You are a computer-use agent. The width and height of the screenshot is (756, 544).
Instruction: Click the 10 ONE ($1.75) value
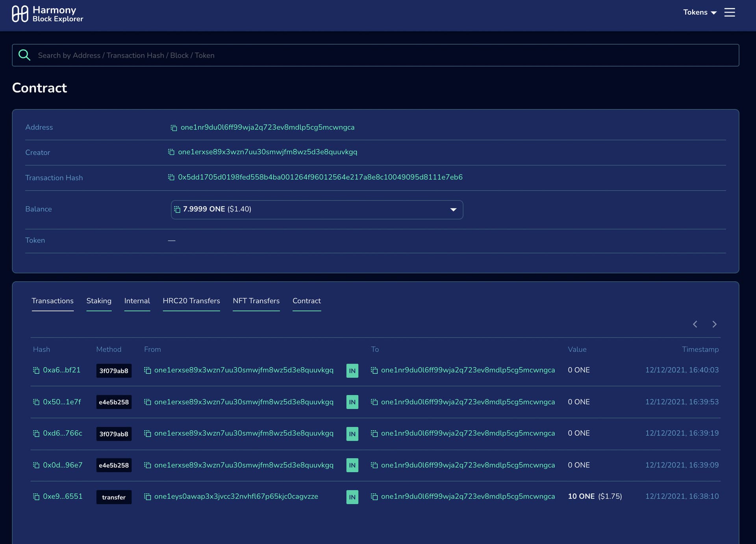(x=595, y=497)
